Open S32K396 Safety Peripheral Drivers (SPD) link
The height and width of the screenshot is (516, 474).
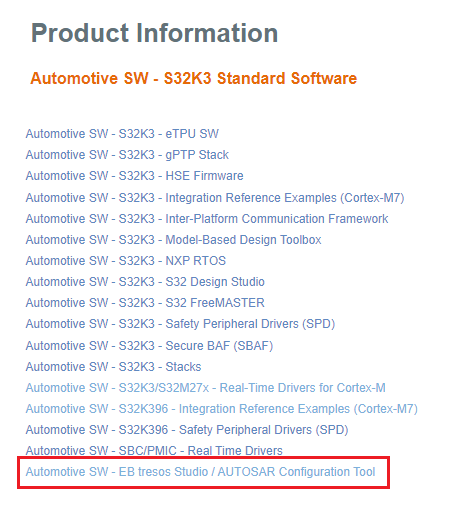(x=187, y=430)
